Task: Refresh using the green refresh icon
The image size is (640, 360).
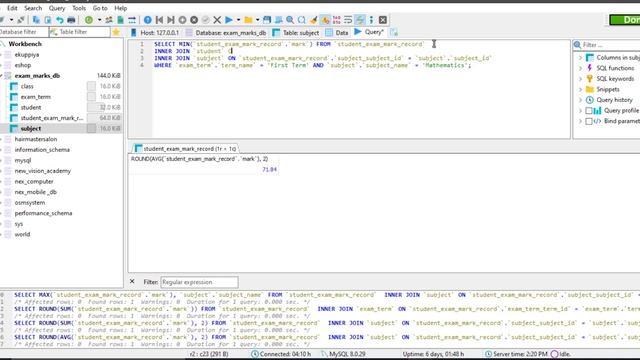Action: [x=89, y=20]
